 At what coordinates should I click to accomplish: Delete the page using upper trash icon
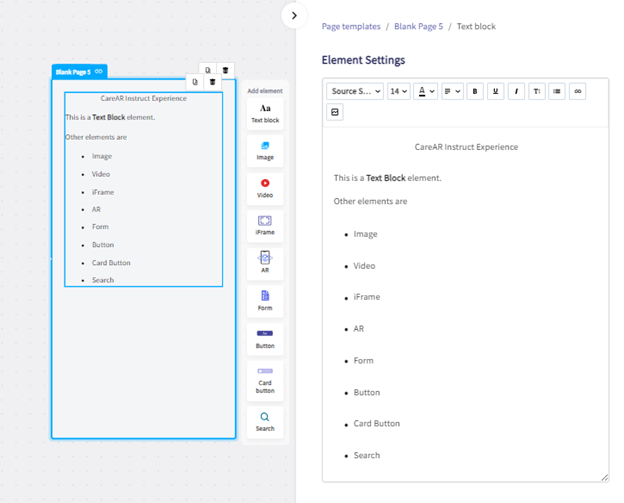[x=225, y=70]
